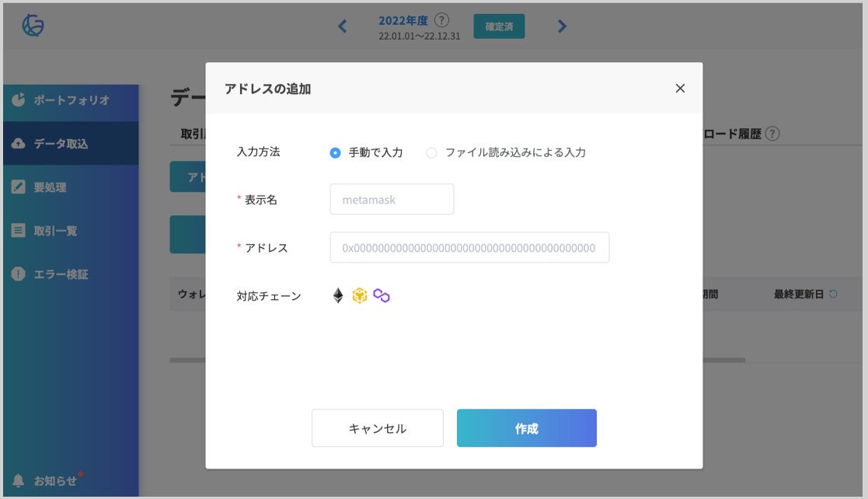Click the help icon beside ロード履歴
The image size is (868, 499).
[x=772, y=134]
